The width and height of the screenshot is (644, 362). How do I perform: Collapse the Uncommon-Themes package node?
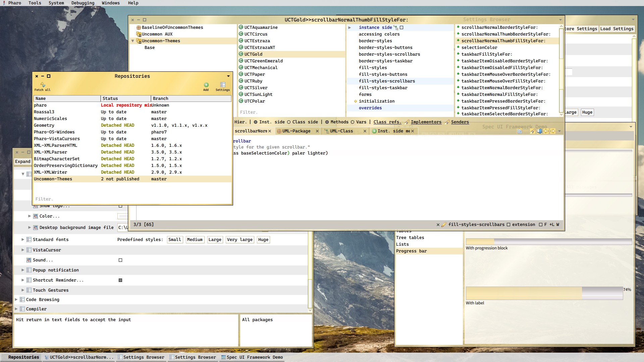tap(133, 41)
